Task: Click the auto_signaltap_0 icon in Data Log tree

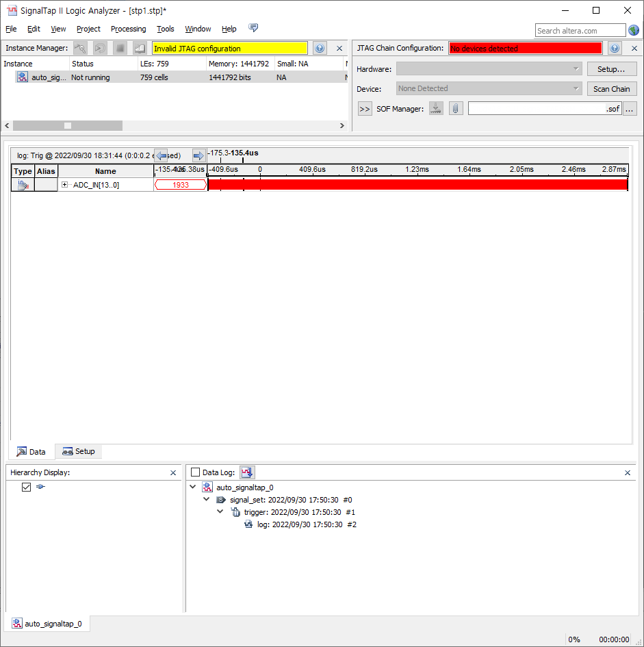Action: [x=207, y=487]
